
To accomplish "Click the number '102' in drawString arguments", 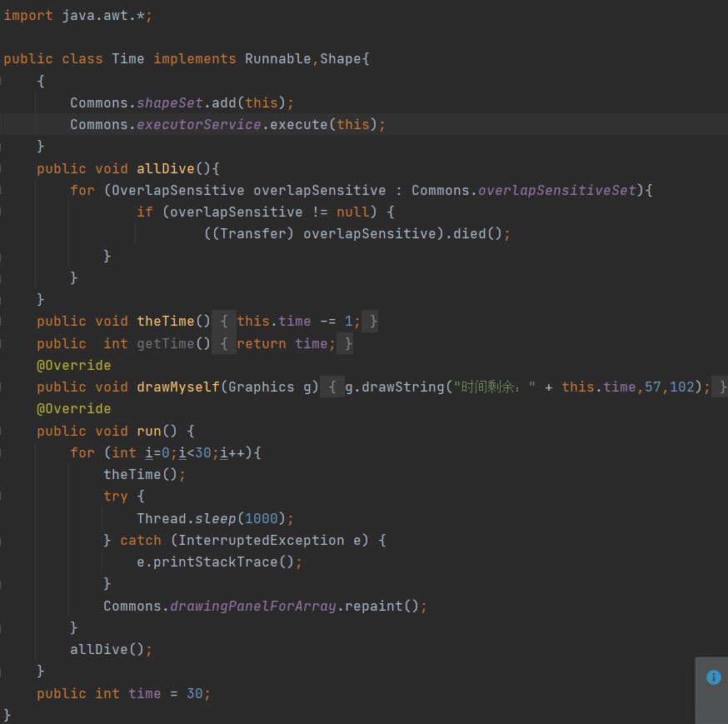I will tap(681, 387).
